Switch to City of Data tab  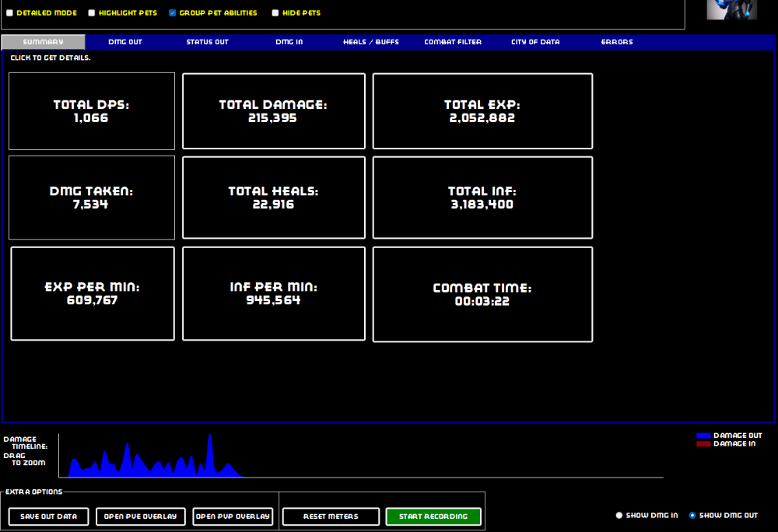point(535,42)
